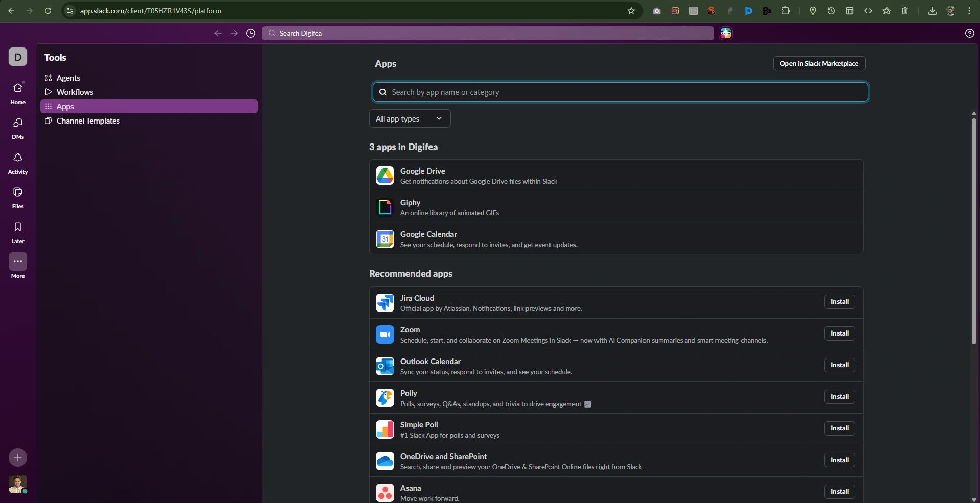
Task: Click the Search by app name field
Action: click(x=620, y=92)
